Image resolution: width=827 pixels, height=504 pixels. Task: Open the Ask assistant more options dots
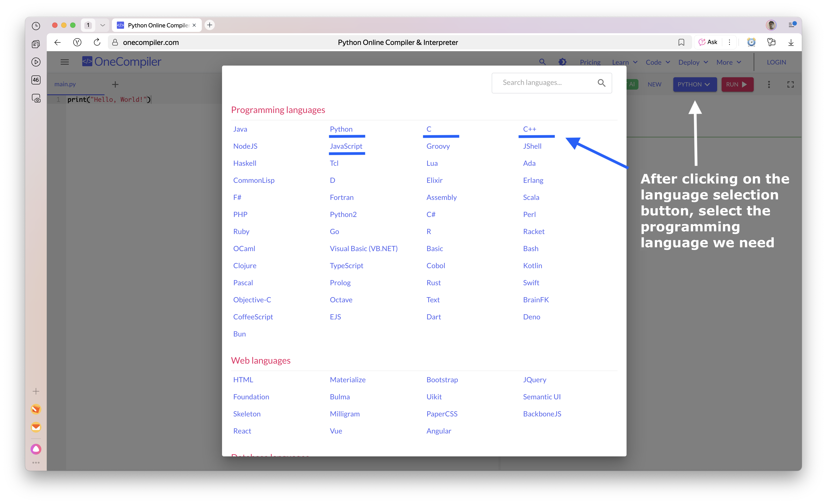[x=729, y=42]
